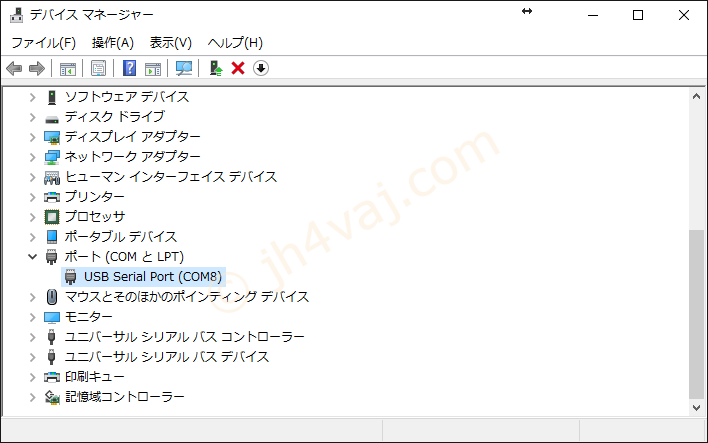Open the 表示(V) menu
The width and height of the screenshot is (708, 443).
(171, 43)
